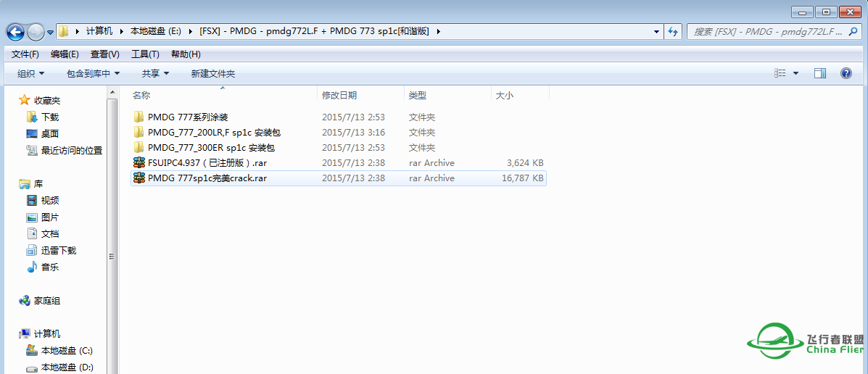
Task: Open 桌面 in the favorites list
Action: (x=50, y=134)
